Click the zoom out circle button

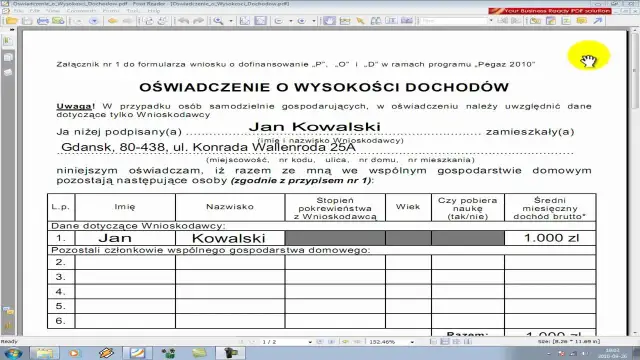(x=279, y=21)
